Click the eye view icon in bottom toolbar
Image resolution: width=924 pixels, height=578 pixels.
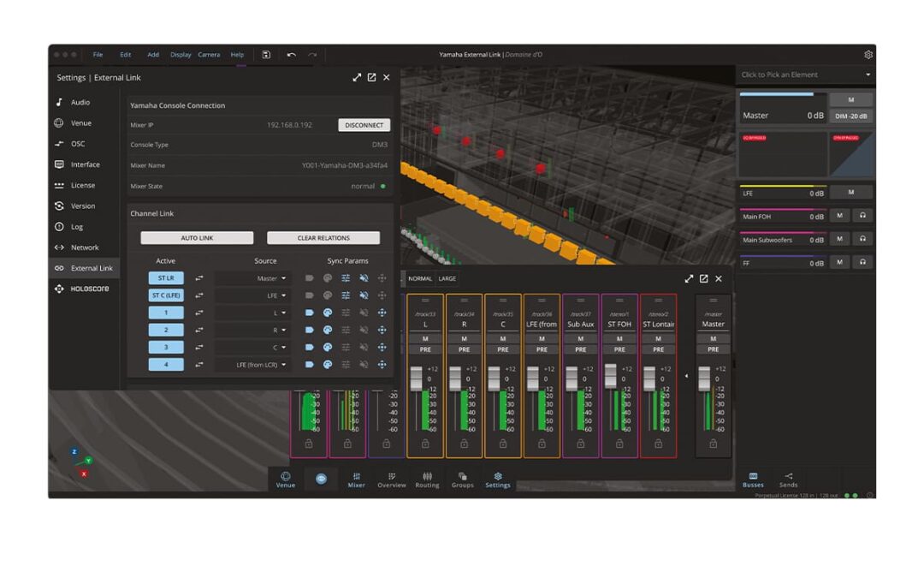coord(321,479)
